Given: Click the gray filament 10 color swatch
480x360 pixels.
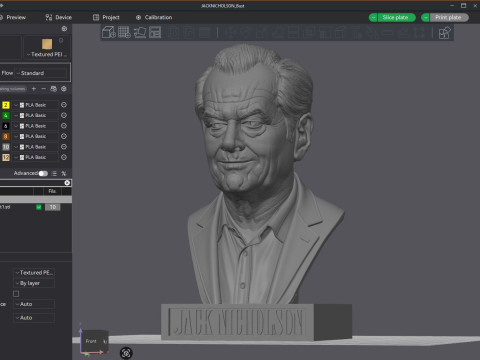Looking at the screenshot, I should (x=6, y=147).
